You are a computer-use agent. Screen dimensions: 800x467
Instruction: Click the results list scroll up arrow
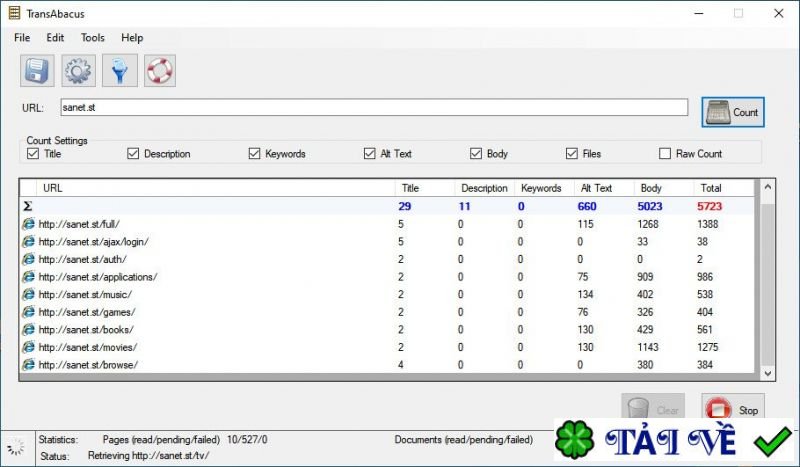tap(767, 187)
